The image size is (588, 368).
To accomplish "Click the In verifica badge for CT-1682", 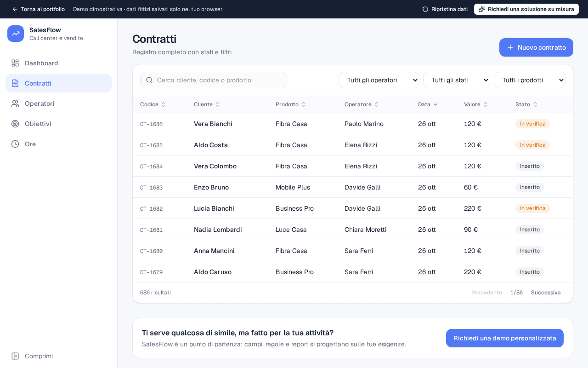I will tap(532, 208).
